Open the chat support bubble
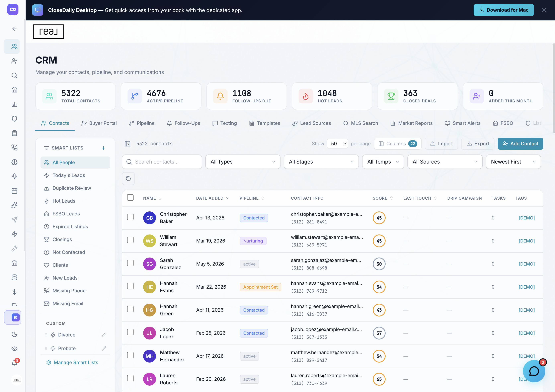 (x=534, y=371)
